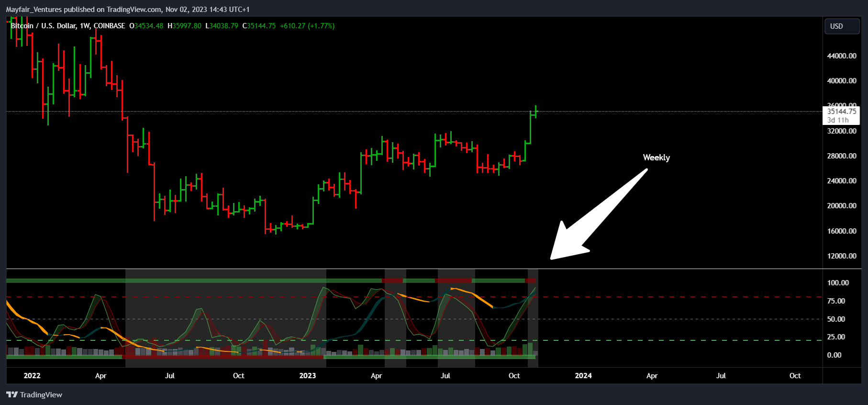This screenshot has width=868, height=405.
Task: Click the close price value 35144.75
Action: point(261,26)
